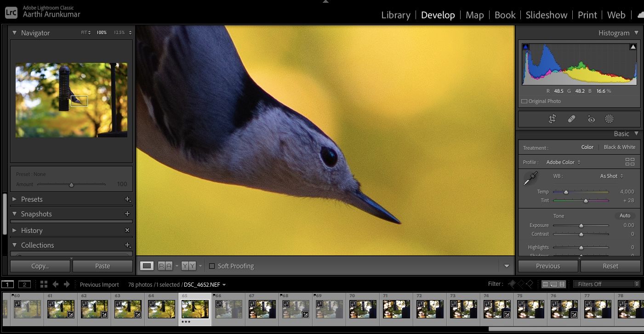Switch to Grid view from filmstrip bar
Image resolution: width=644 pixels, height=334 pixels.
[x=44, y=284]
